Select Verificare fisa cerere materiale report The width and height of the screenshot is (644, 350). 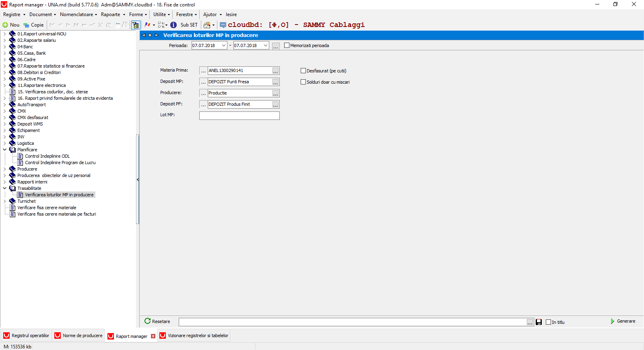click(x=47, y=208)
